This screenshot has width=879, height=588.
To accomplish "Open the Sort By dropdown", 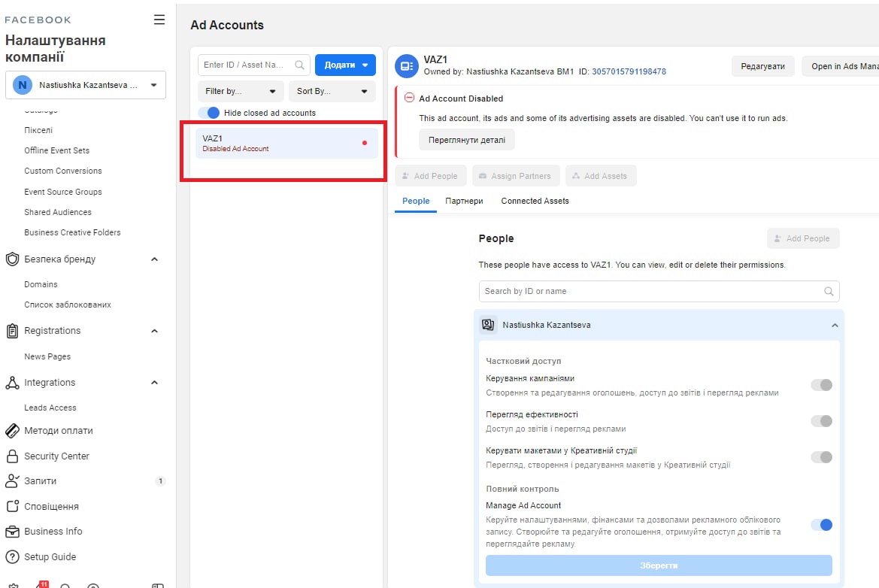I will (332, 92).
